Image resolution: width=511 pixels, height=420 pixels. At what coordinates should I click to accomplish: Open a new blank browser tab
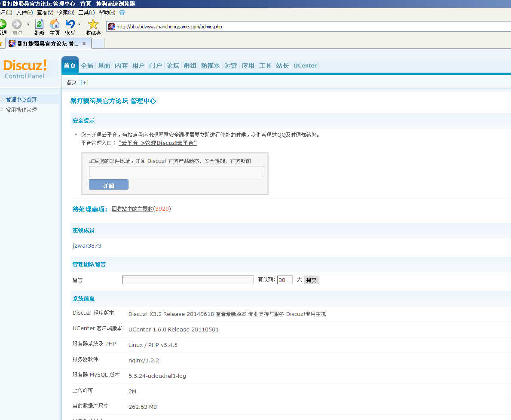(x=98, y=43)
